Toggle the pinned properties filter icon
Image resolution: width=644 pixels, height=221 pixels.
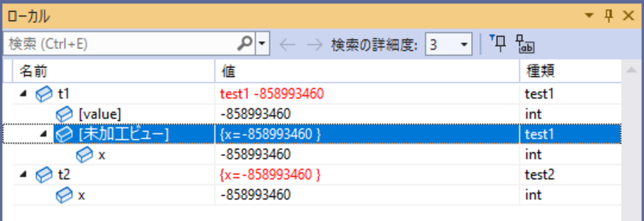click(x=498, y=44)
